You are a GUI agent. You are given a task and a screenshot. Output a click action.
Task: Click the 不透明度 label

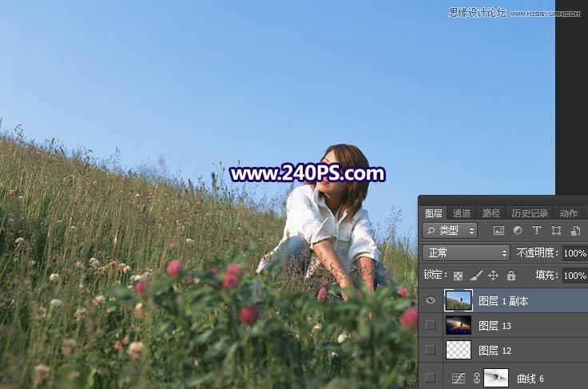click(537, 253)
